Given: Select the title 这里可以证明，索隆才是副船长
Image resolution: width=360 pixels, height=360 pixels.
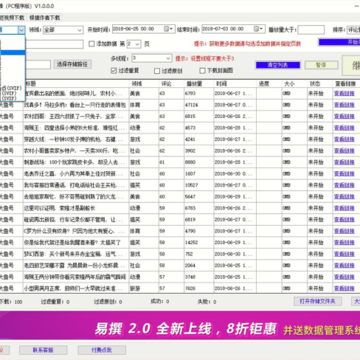Looking at the screenshot, I should (59, 208).
